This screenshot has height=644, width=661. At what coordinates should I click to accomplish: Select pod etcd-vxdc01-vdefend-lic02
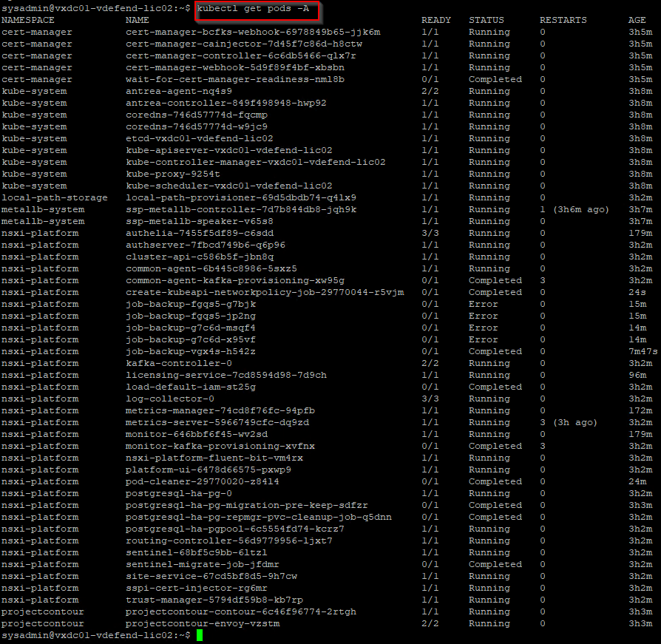click(200, 138)
